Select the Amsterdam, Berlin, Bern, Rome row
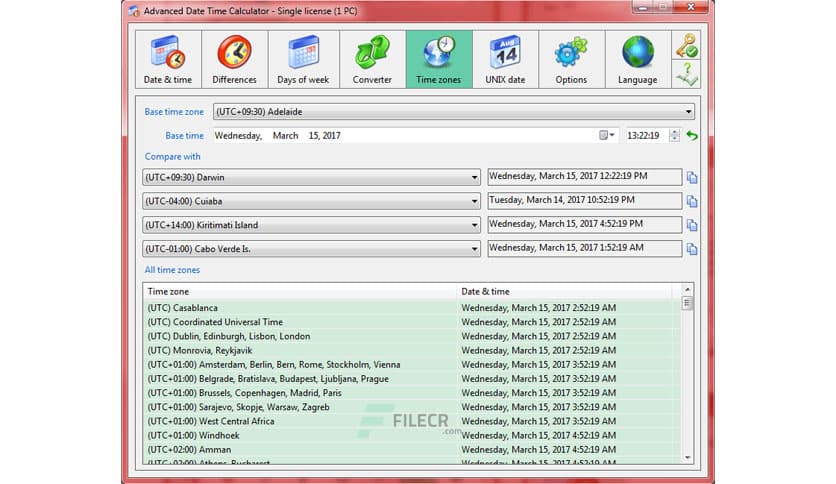Screen dimensions: 836x484 (x=412, y=365)
